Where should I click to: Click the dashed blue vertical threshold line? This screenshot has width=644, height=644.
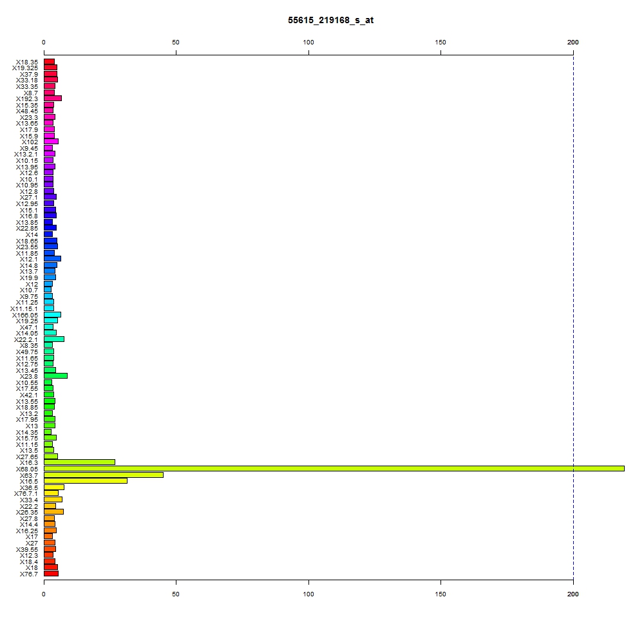tap(573, 317)
